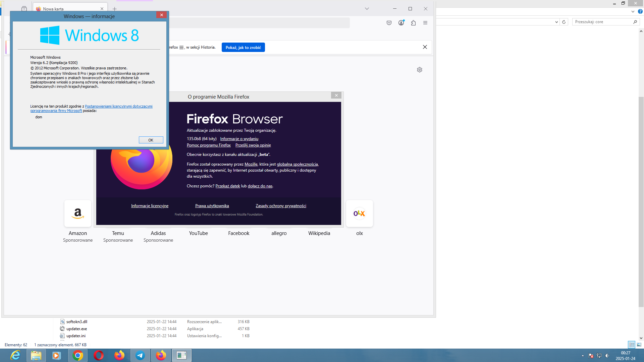Click Prześlij swoją opinię link
Screen dimensions: 644x362
point(253,145)
